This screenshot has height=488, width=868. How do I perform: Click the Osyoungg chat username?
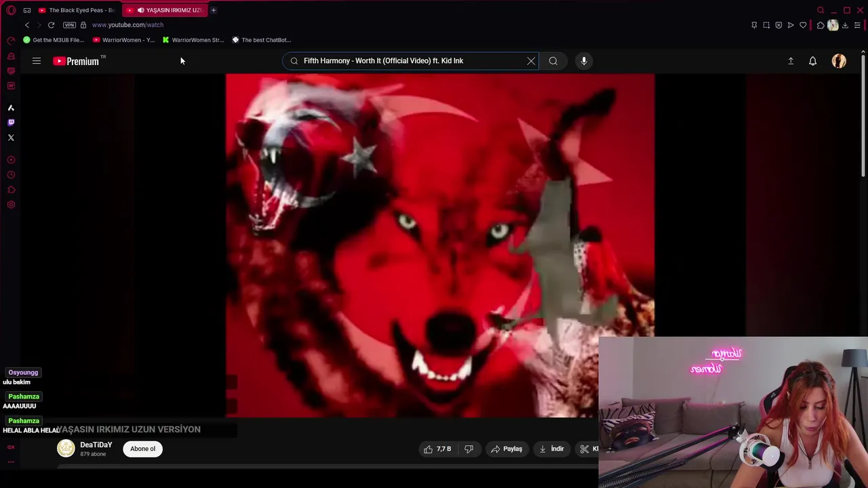tap(23, 372)
